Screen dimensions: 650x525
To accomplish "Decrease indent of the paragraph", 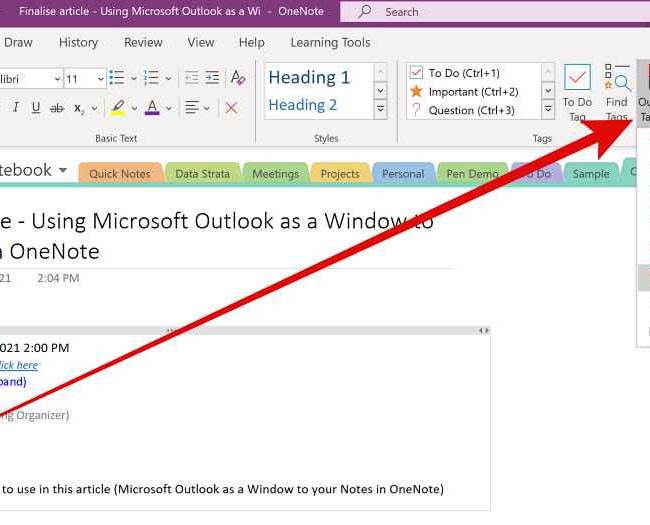I will pos(191,78).
